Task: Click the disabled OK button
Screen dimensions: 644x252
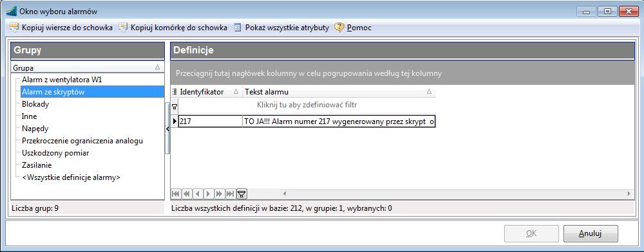Action: tap(531, 233)
